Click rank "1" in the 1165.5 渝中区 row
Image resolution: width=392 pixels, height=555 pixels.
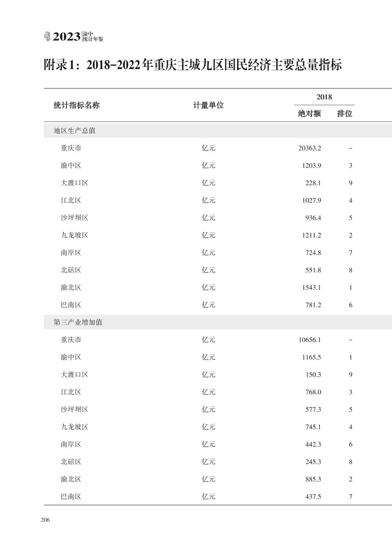[350, 358]
